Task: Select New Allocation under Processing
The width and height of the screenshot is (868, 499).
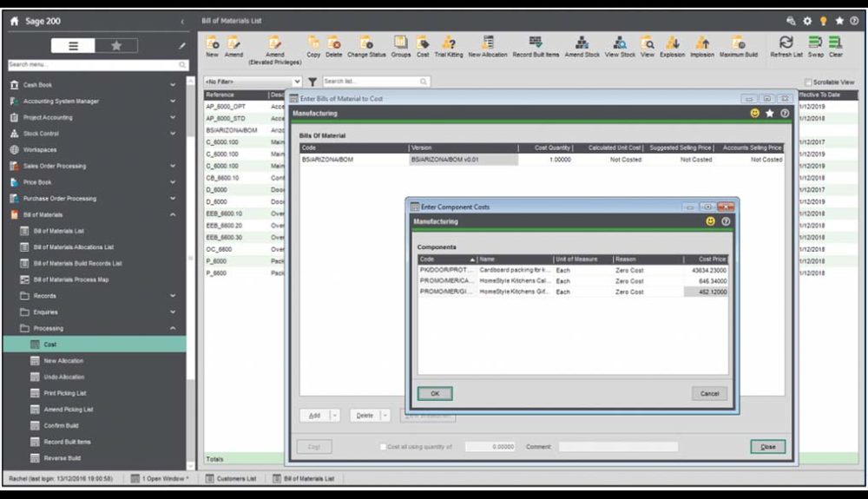Action: point(63,361)
